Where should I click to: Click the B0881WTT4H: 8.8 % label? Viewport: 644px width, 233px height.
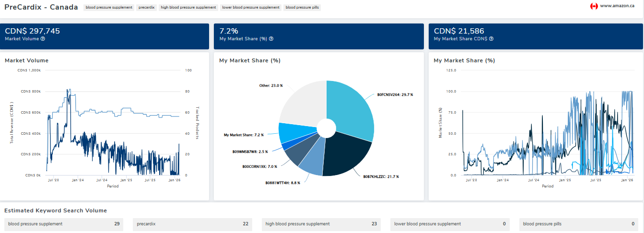pos(282,183)
